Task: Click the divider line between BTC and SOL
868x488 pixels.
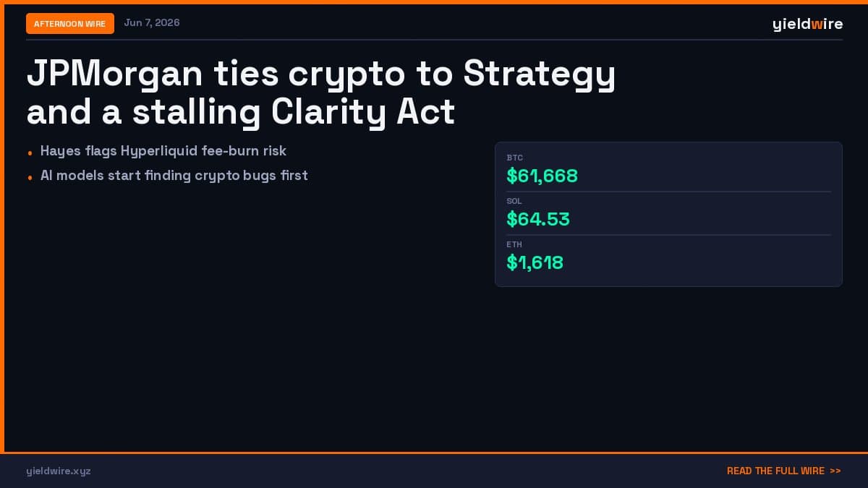Action: point(668,192)
